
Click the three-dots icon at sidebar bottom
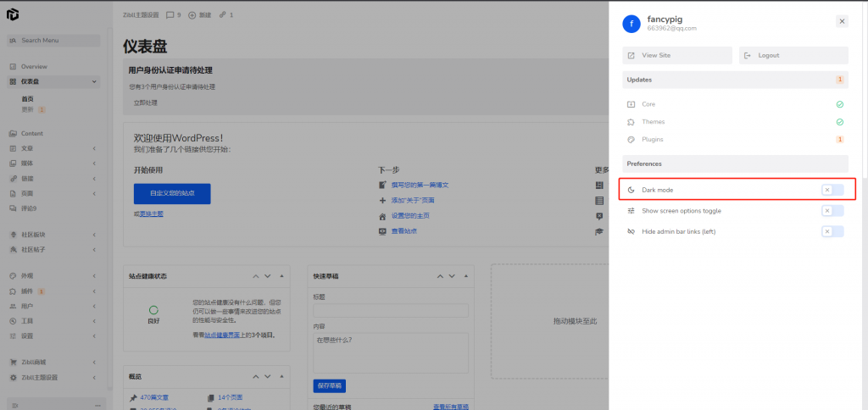point(98,406)
